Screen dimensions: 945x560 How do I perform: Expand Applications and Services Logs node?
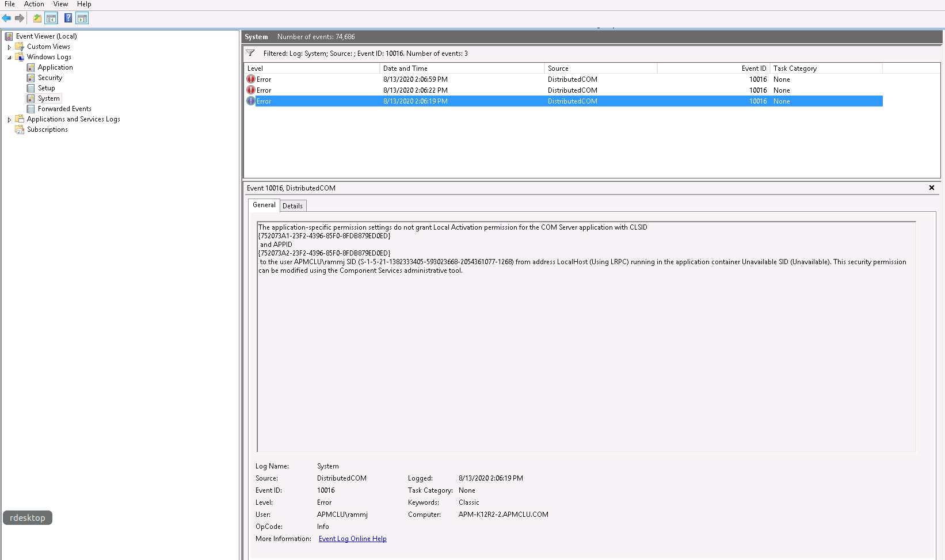[9, 120]
